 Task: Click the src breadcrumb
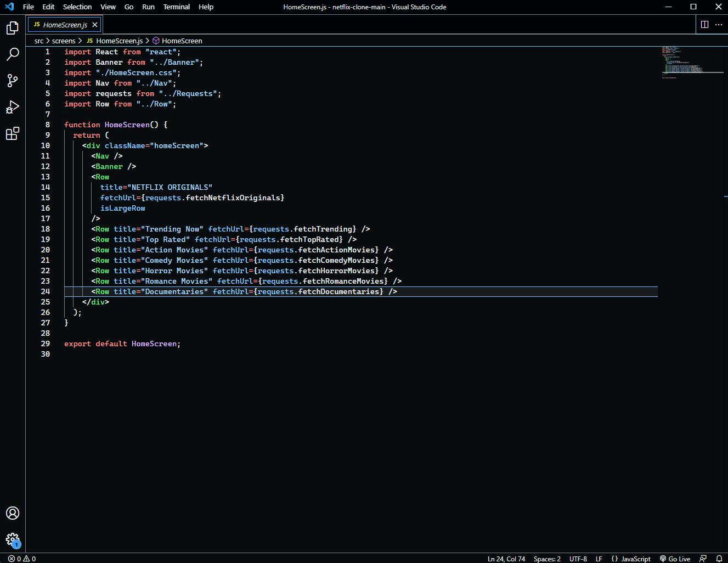pyautogui.click(x=39, y=41)
